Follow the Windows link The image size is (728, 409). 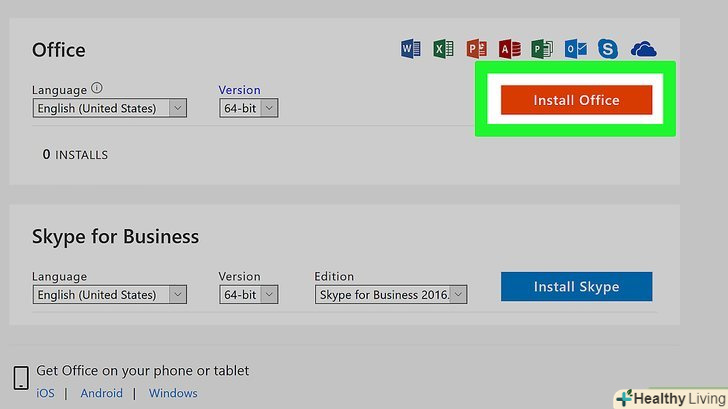click(173, 393)
